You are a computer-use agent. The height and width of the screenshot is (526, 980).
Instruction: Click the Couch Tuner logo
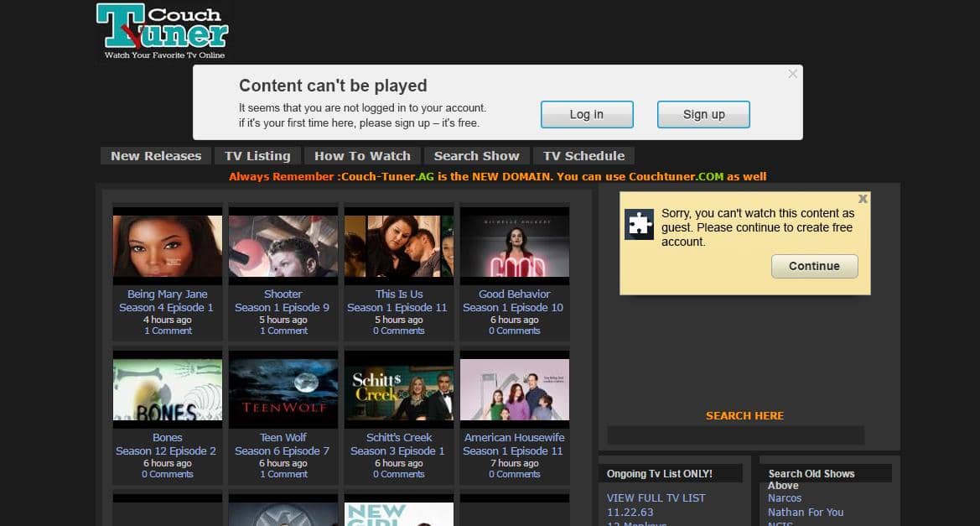[163, 30]
